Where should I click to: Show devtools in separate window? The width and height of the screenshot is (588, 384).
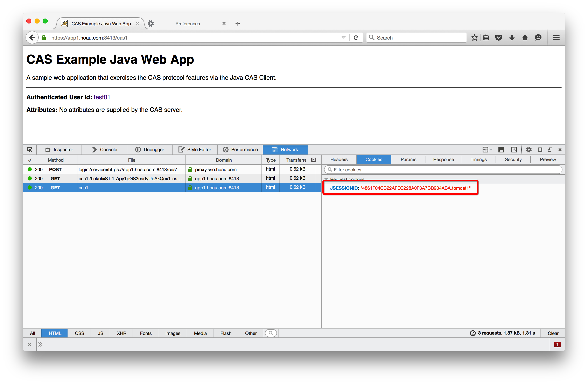(550, 150)
